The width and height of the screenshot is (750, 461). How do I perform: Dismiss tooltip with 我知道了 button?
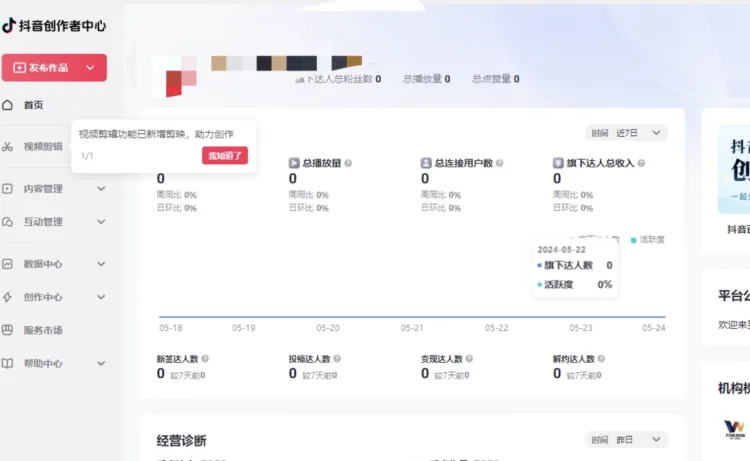click(225, 155)
